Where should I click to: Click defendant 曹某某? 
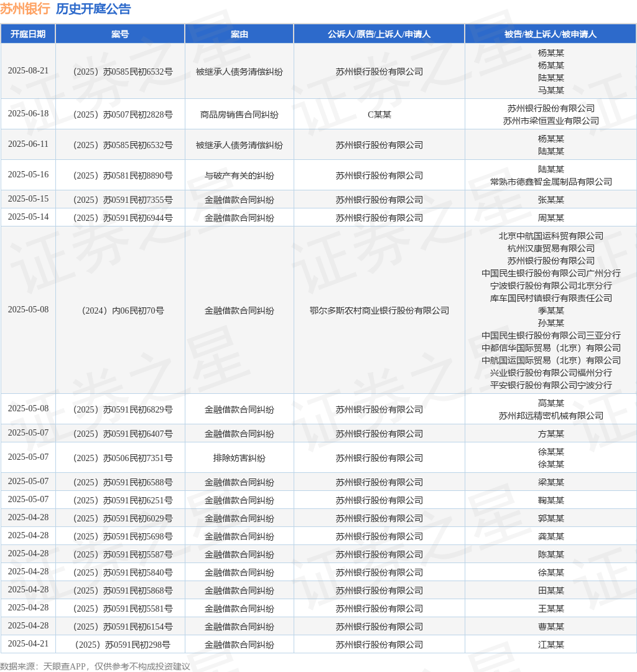551,626
